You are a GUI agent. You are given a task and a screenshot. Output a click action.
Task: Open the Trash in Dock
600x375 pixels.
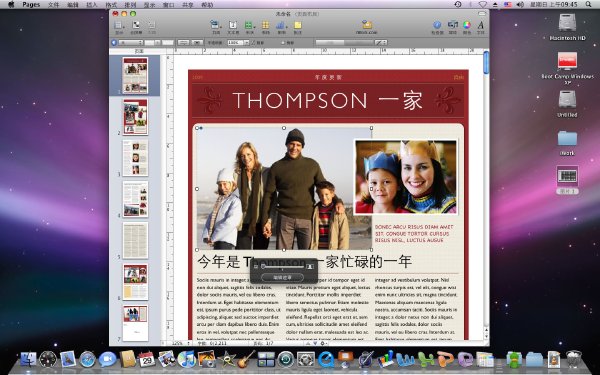(574, 359)
